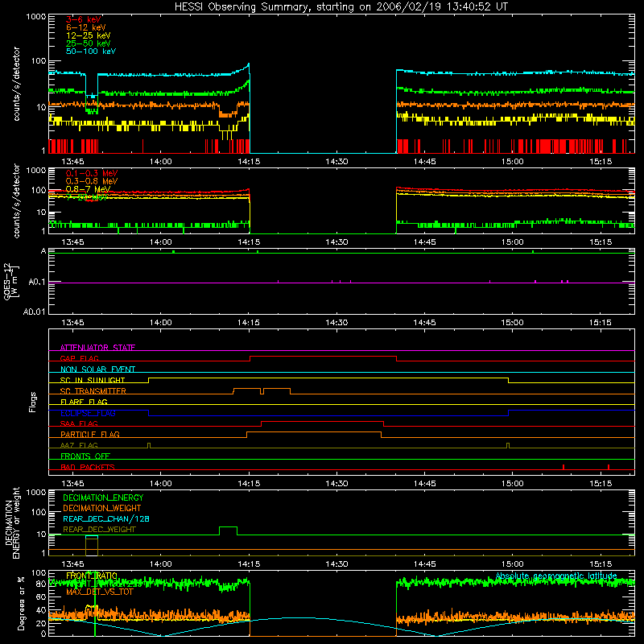644x644 pixels.
Task: Click the FRONT_RATIO legend label
Action: click(92, 576)
